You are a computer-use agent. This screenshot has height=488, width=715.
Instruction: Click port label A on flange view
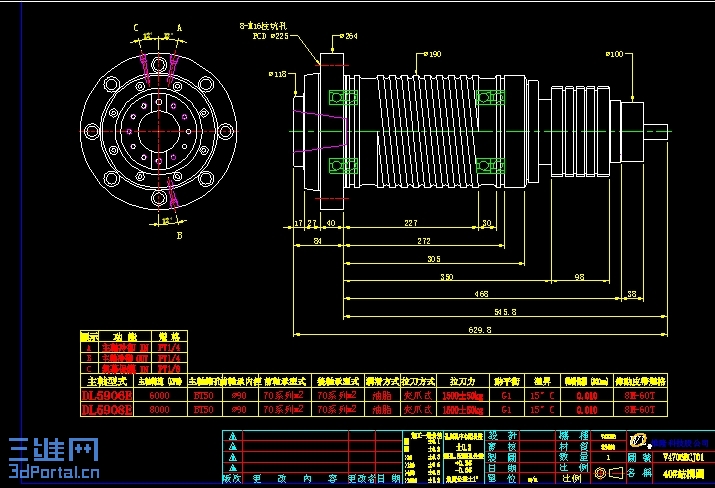[x=179, y=28]
